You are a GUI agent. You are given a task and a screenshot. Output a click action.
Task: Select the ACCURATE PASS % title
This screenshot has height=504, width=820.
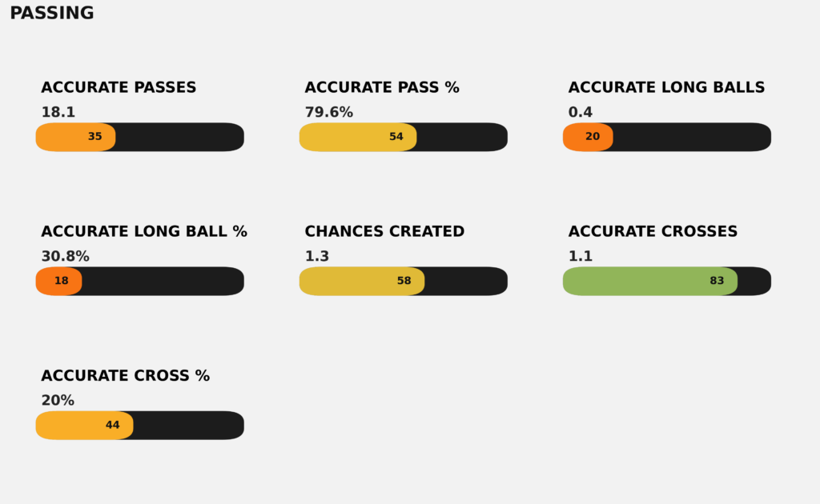coord(382,88)
